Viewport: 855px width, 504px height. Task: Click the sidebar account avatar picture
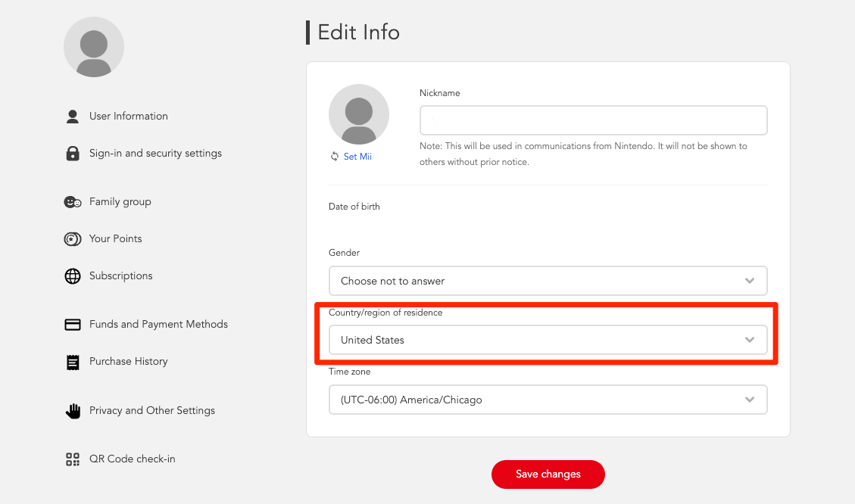pos(94,47)
